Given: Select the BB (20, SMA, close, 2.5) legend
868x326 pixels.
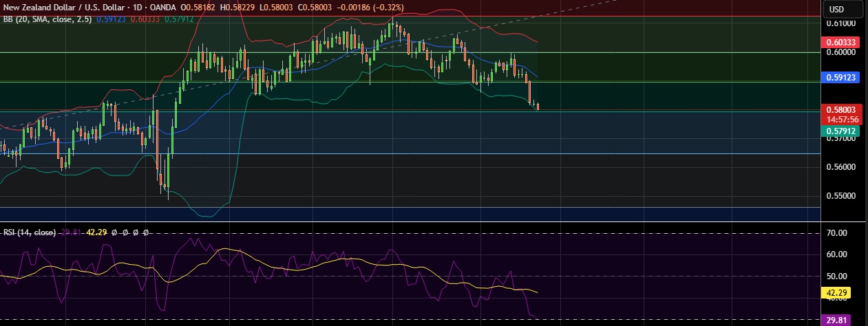Looking at the screenshot, I should (x=51, y=19).
